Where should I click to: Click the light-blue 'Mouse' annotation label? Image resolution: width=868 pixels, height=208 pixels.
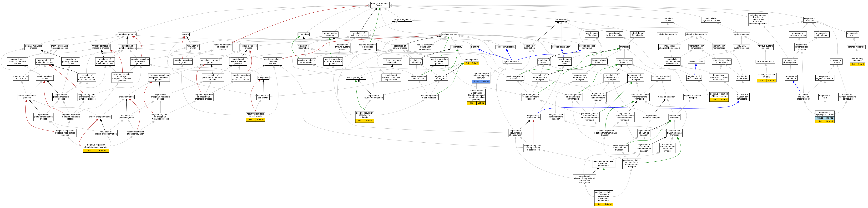(x=820, y=118)
